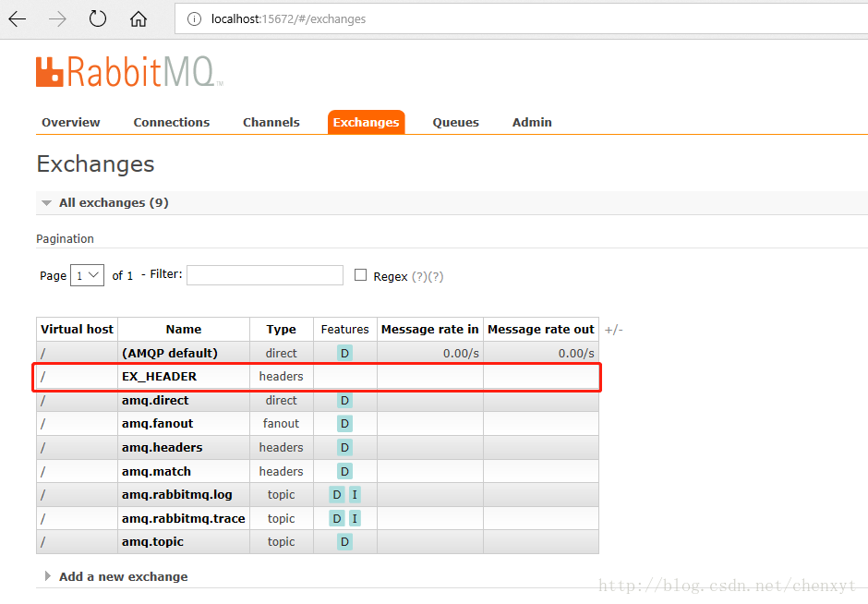The width and height of the screenshot is (868, 604).
Task: Sort by the Type column header
Action: click(x=282, y=330)
